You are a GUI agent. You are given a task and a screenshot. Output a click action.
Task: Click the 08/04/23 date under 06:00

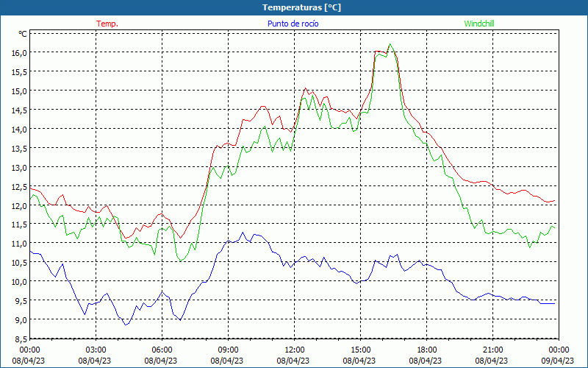click(161, 361)
